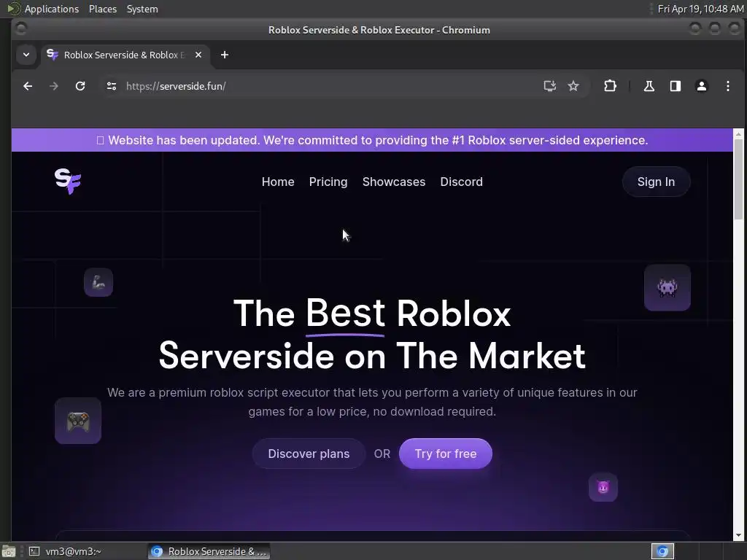The height and width of the screenshot is (560, 747).
Task: Go back using browser back arrow
Action: [x=28, y=86]
